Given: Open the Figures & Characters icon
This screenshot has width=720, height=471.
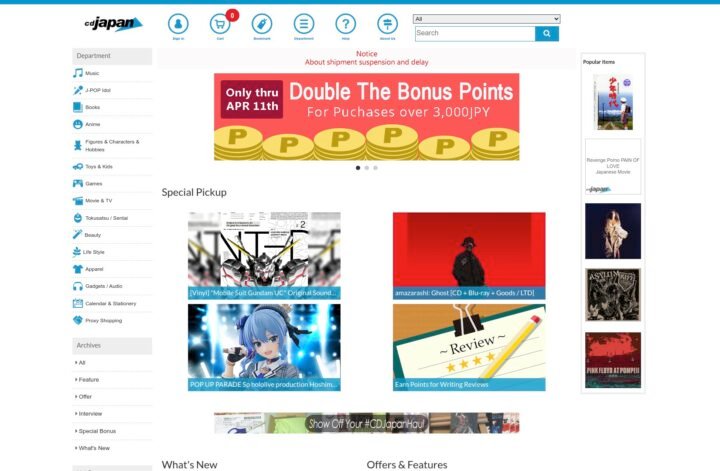Looking at the screenshot, I should tap(78, 146).
